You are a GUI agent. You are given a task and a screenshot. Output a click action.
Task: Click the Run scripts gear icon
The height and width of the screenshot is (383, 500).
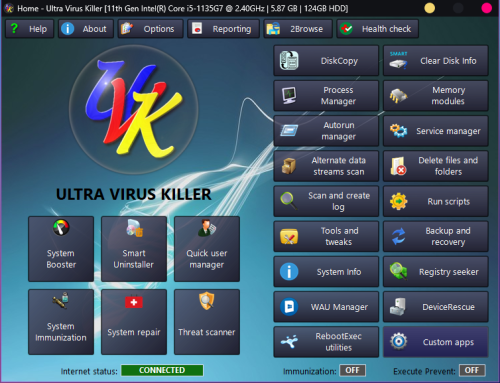[399, 201]
